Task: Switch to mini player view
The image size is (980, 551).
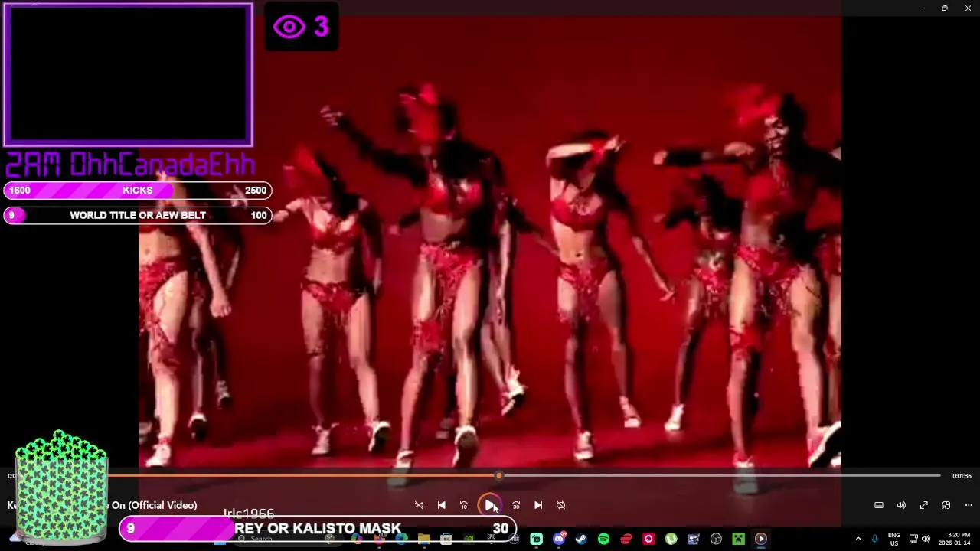Action: tap(946, 505)
